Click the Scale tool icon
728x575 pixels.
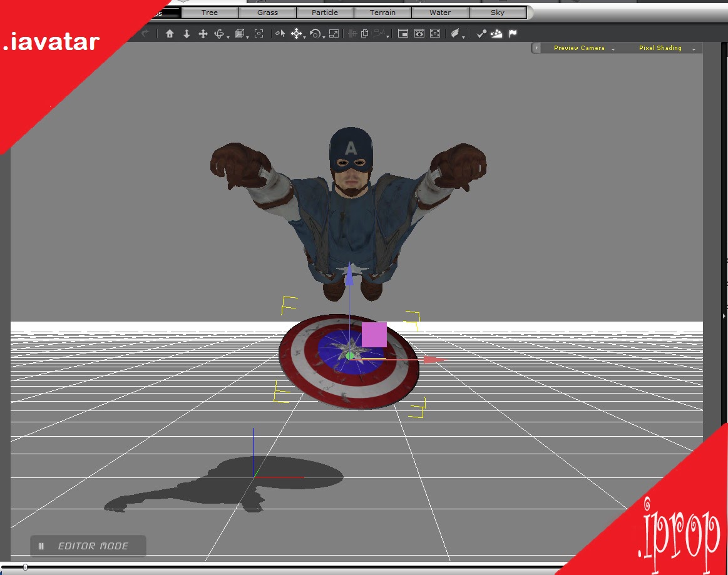pyautogui.click(x=334, y=33)
